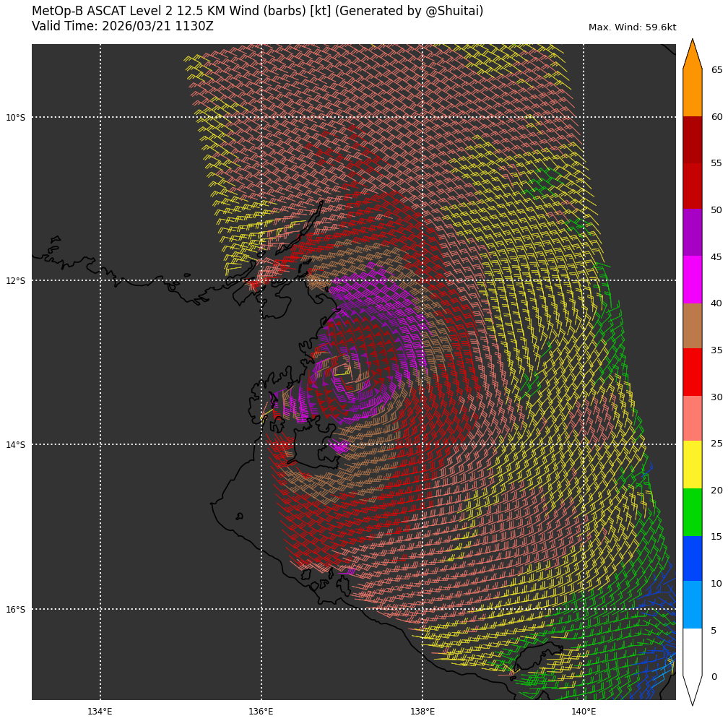This screenshot has height=721, width=728.
Task: Click the brown 35-40 kt colorbar segment
Action: tap(692, 326)
